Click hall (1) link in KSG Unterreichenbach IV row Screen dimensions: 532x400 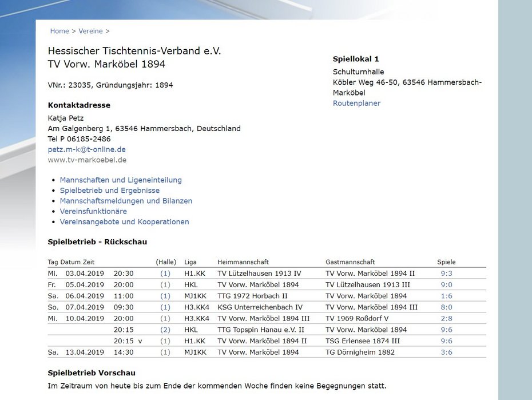tap(165, 307)
